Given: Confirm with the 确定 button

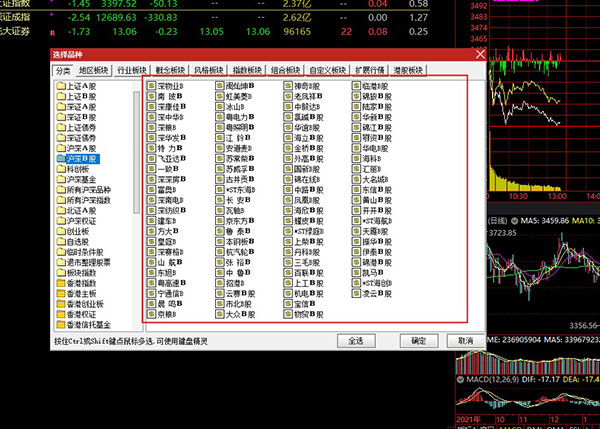Looking at the screenshot, I should 419,341.
